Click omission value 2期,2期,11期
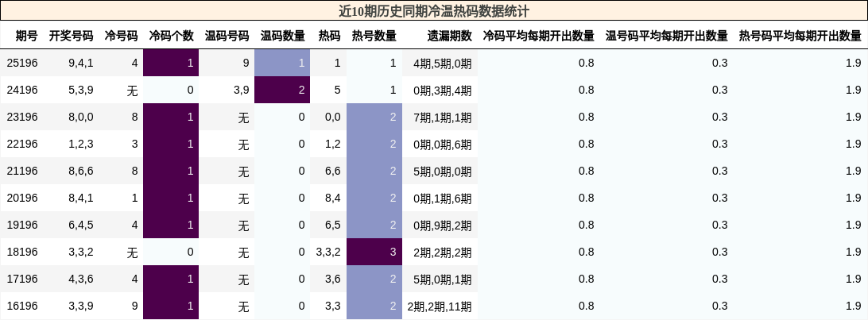868x320 pixels. click(x=440, y=307)
